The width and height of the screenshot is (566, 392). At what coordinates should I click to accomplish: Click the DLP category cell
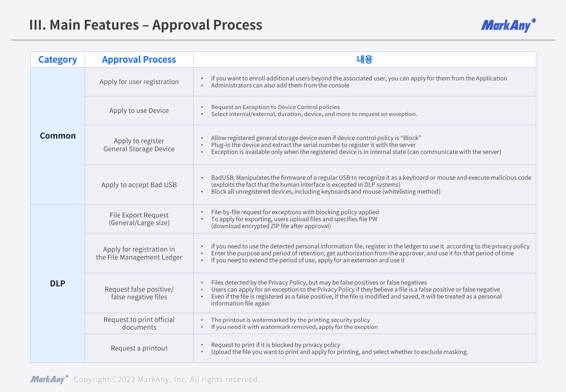(x=57, y=283)
